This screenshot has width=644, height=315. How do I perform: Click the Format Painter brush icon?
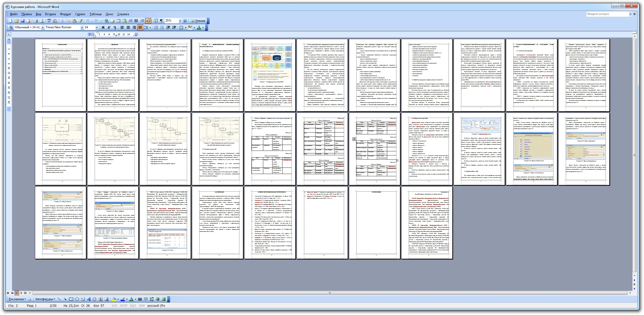tap(81, 21)
